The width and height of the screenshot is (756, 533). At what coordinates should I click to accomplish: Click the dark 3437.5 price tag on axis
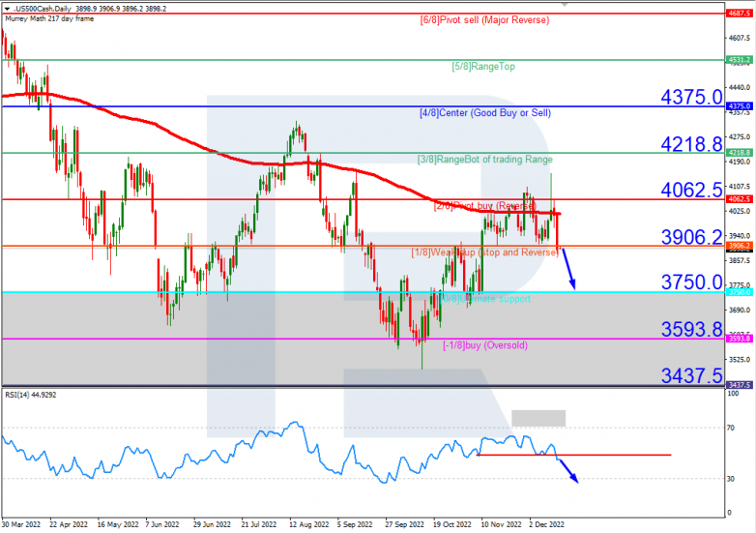click(740, 385)
